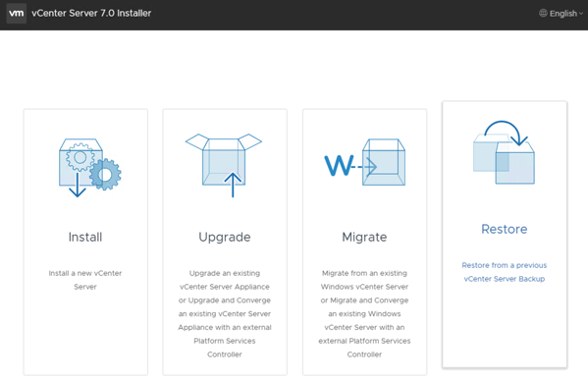Click the Restore overlapping boxes icon

(x=504, y=152)
